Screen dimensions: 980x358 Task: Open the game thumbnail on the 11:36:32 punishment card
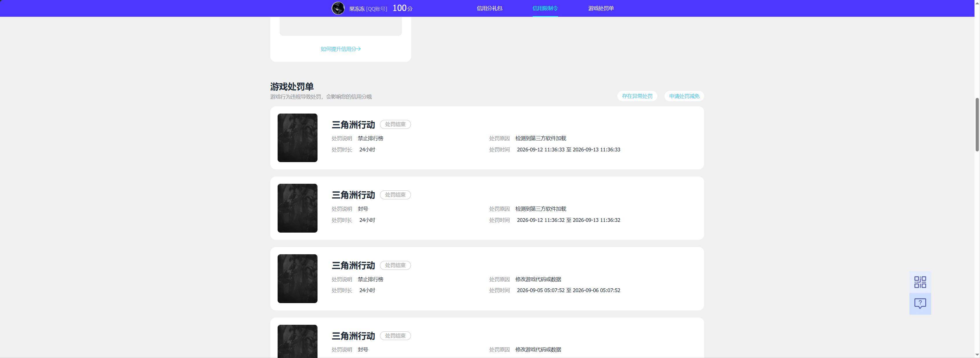[297, 208]
